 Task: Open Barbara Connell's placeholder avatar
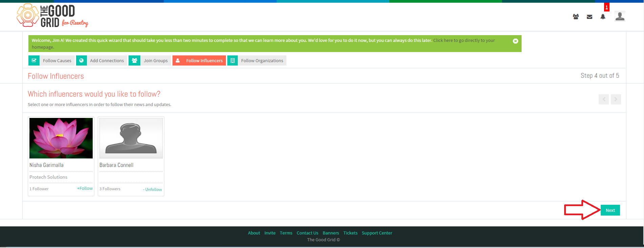pyautogui.click(x=131, y=138)
